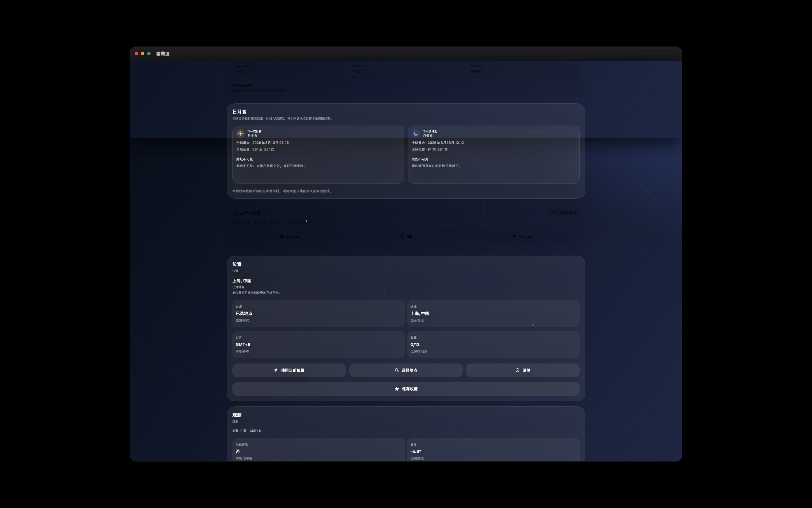Click location arrow icon in 使用当前位置
The height and width of the screenshot is (508, 812).
[x=276, y=370]
